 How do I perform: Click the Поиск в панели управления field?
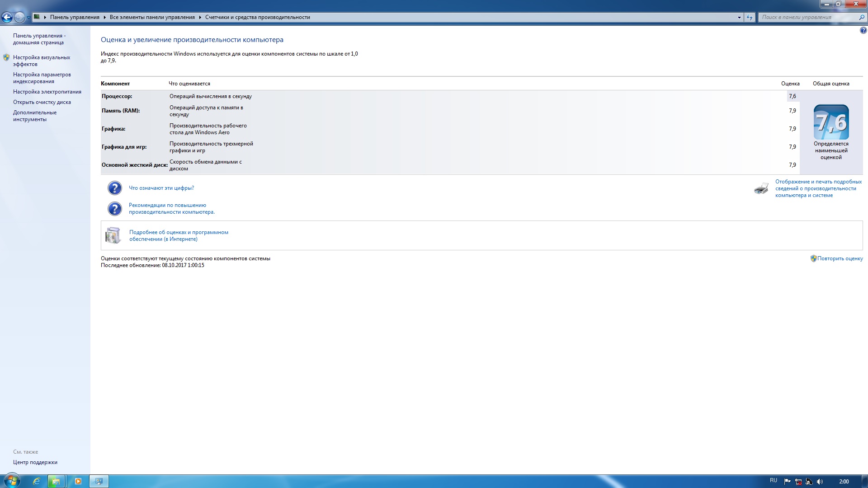coord(807,17)
